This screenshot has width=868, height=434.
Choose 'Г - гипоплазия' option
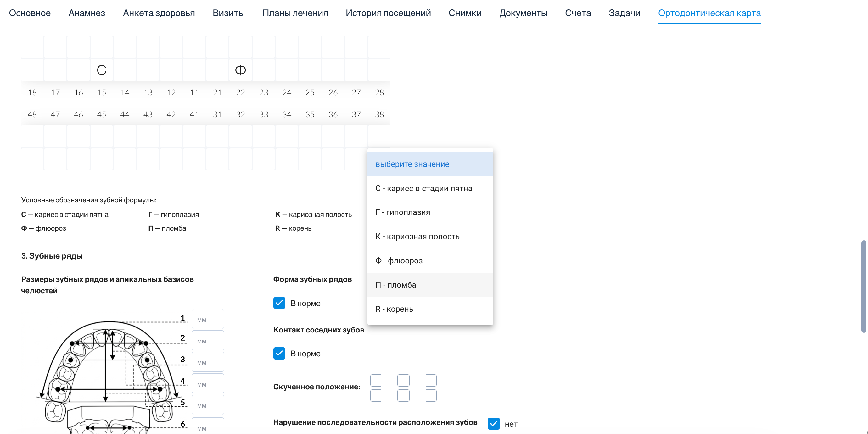[x=430, y=212]
